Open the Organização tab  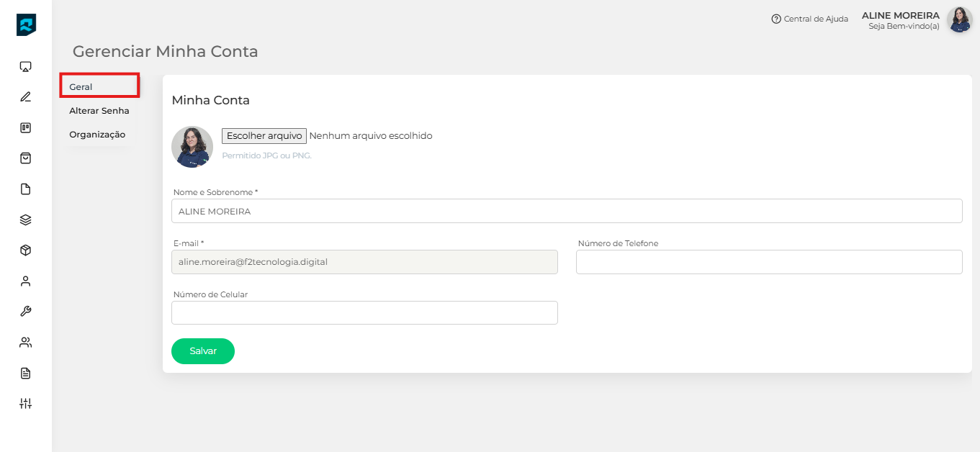click(x=97, y=135)
